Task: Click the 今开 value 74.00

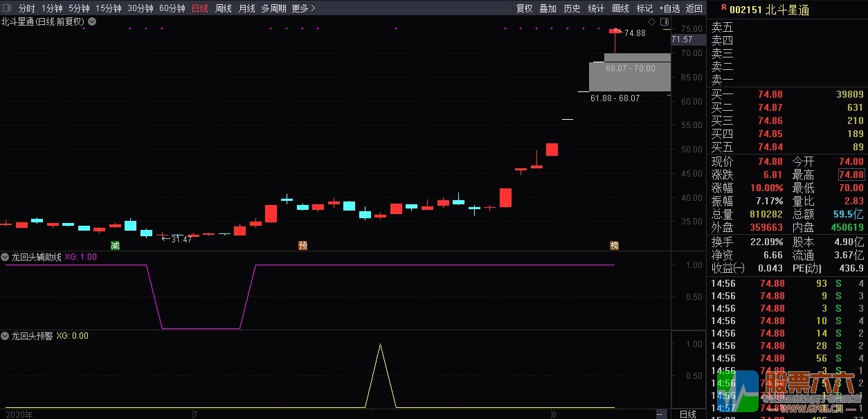Action: (851, 161)
